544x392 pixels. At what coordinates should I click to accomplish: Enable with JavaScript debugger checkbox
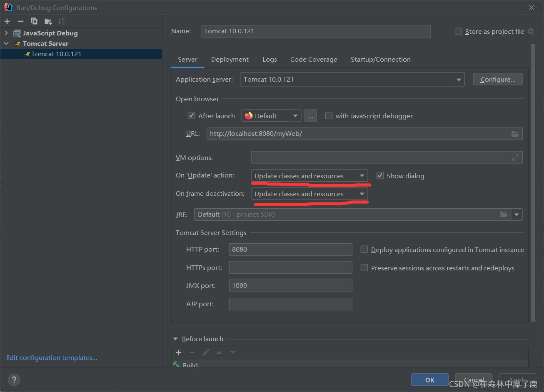click(329, 116)
